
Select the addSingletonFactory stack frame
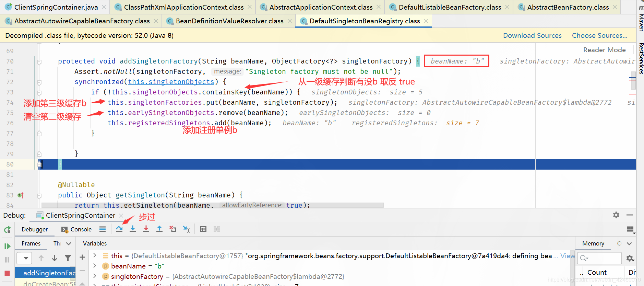(45, 273)
